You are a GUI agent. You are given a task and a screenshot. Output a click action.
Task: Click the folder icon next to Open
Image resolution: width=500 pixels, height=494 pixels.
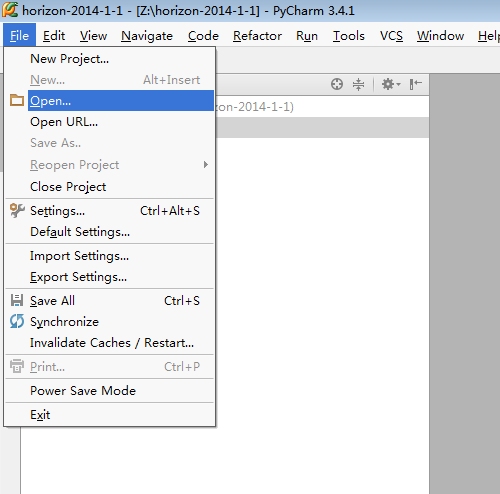[x=17, y=100]
